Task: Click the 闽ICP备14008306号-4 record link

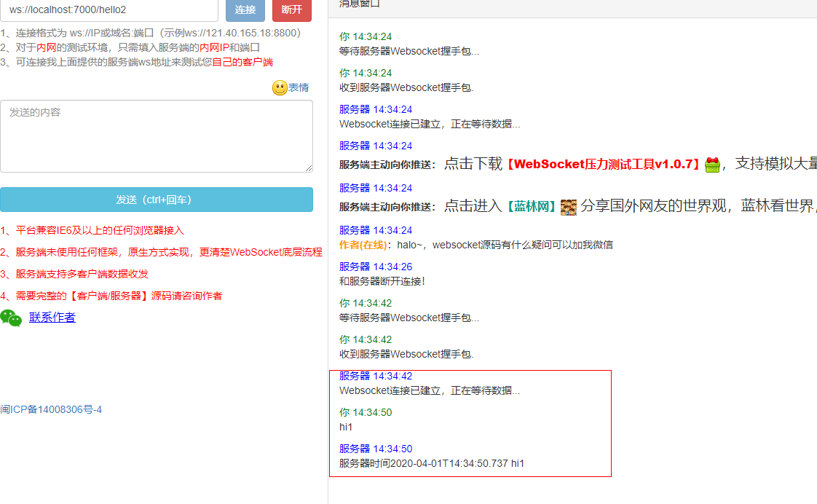Action: (x=51, y=409)
